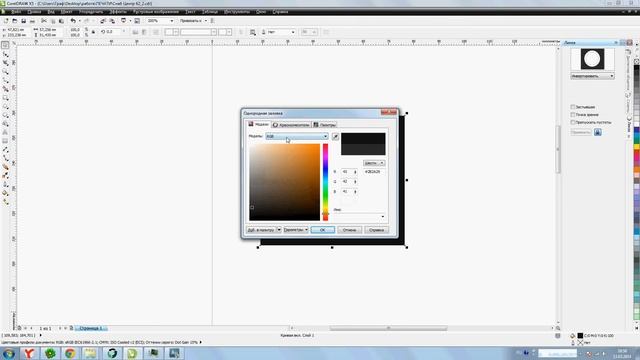Screen dimensions: 640x360
Task: Click the Undo arrow icon
Action: click(x=73, y=21)
